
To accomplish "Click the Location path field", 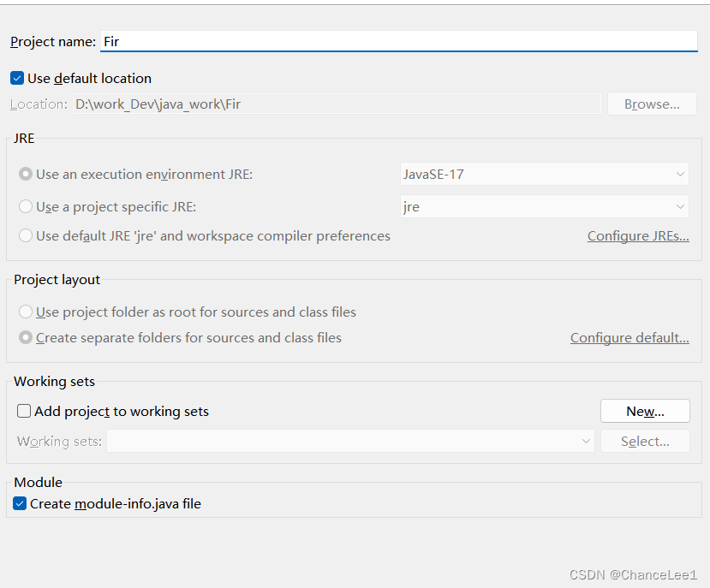I will click(x=337, y=104).
